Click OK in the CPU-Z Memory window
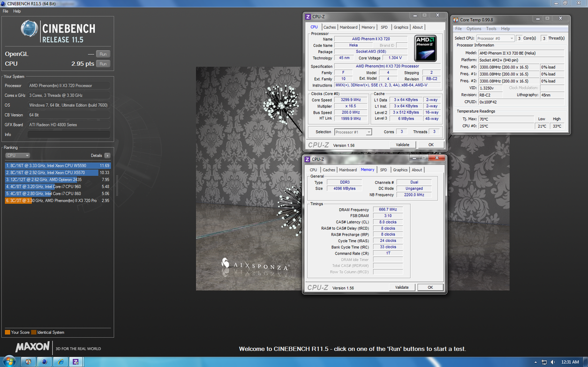Image resolution: width=588 pixels, height=367 pixels. click(430, 287)
